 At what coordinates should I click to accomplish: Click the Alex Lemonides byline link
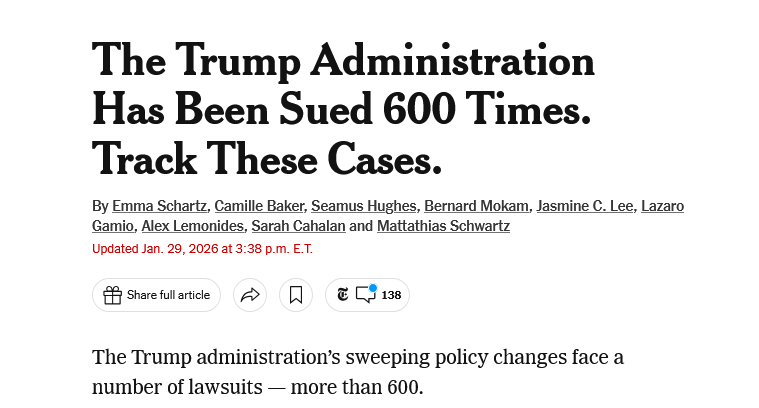click(193, 226)
